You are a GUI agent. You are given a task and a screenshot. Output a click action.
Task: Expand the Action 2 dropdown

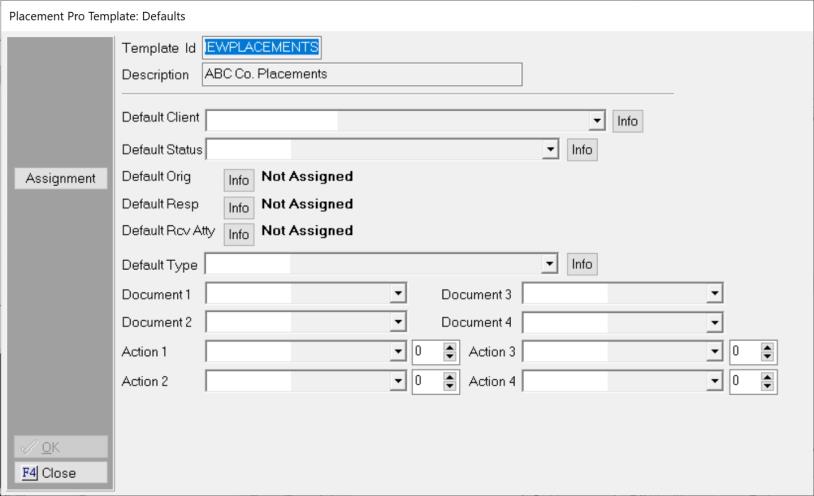tap(398, 381)
